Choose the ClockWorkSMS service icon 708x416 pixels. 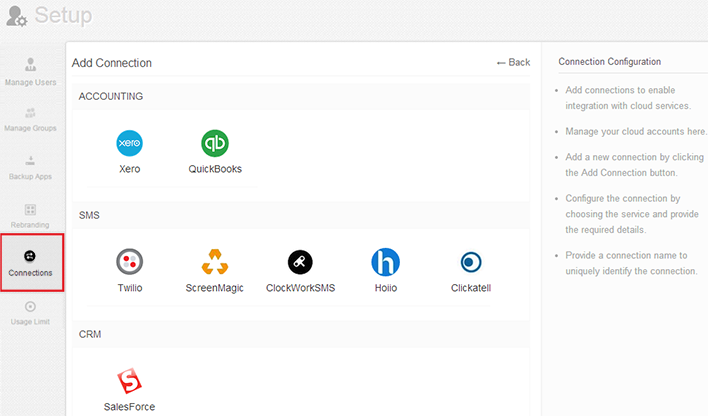(x=300, y=262)
